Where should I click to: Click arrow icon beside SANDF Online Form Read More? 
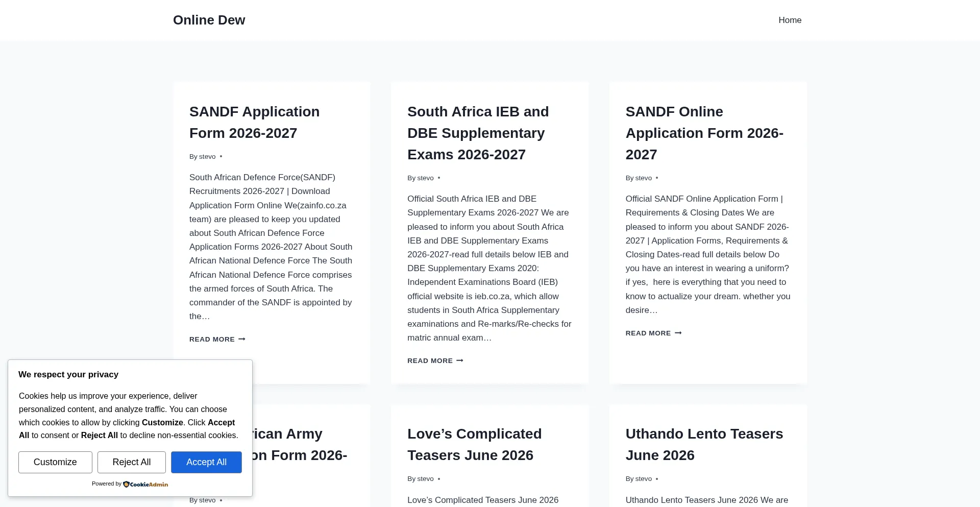[678, 333]
